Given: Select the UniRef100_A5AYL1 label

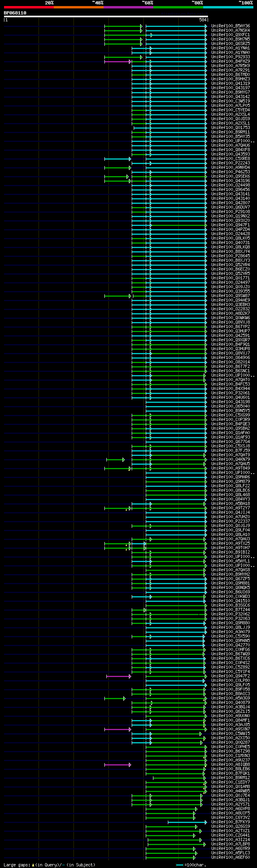Looking at the screenshot, I should 230,561.
